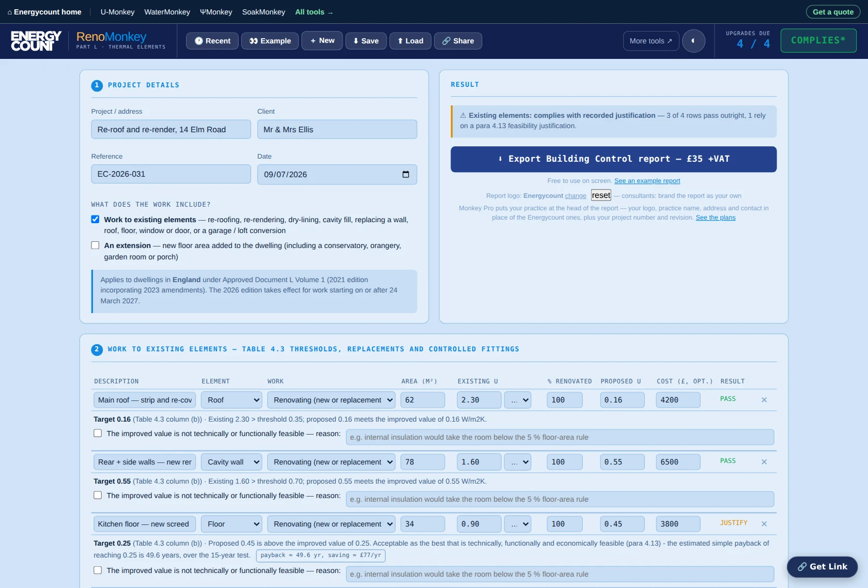Open the Work dropdown in Main roof row
868x588 pixels.
pos(331,400)
